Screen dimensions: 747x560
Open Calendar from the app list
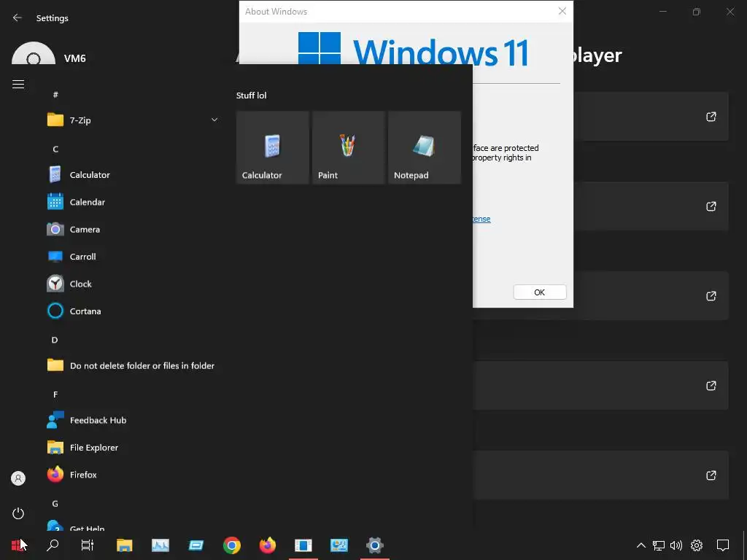133,202
